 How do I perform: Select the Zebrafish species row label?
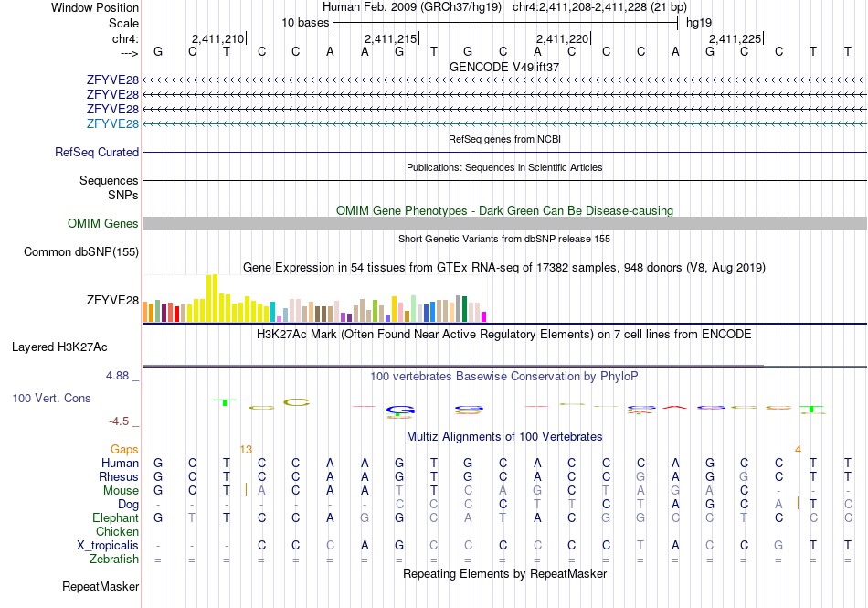pos(114,560)
